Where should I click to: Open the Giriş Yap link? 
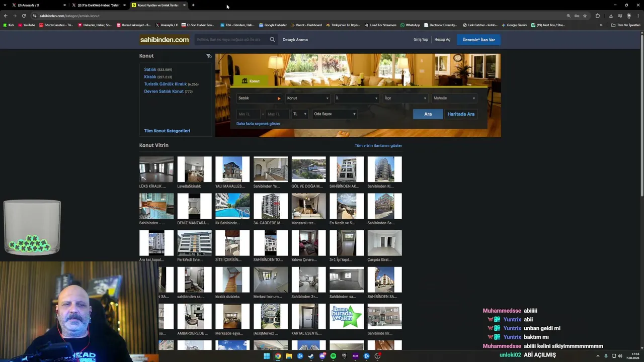(x=421, y=40)
